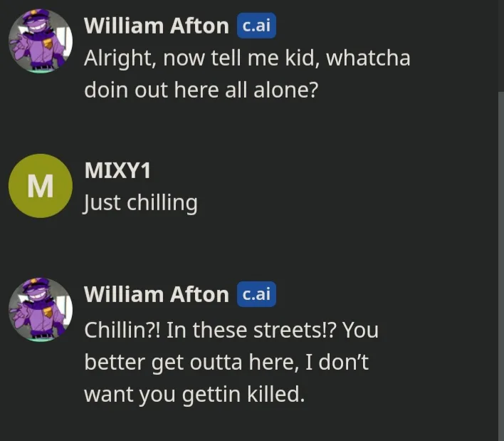Image resolution: width=504 pixels, height=441 pixels.
Task: Click the scrollbar track top area
Action: coord(500,46)
